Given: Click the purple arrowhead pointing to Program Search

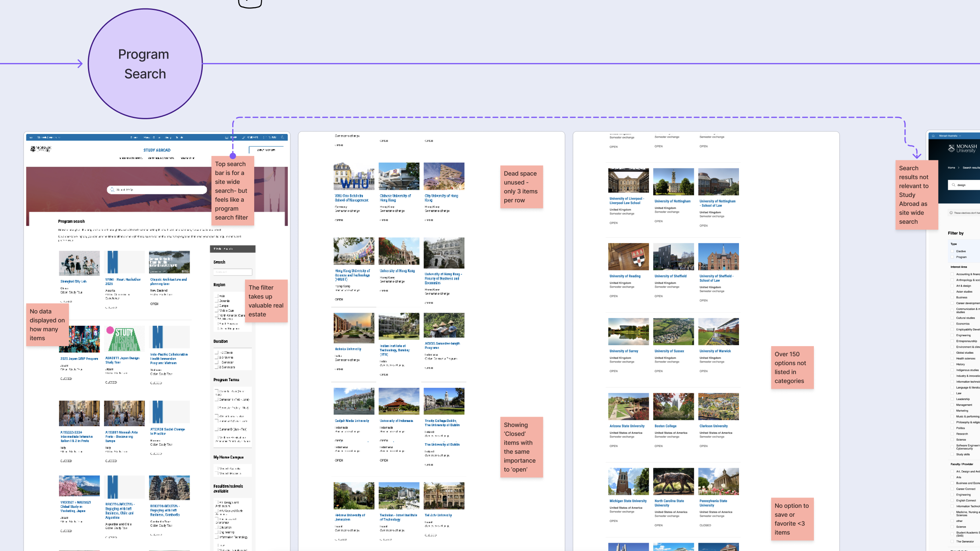Looking at the screenshot, I should (80, 64).
